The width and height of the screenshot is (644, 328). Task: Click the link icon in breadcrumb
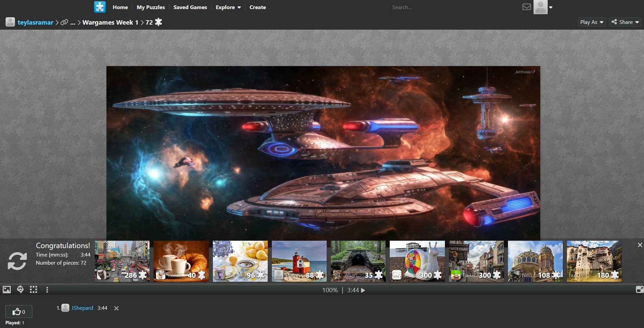[x=64, y=23]
